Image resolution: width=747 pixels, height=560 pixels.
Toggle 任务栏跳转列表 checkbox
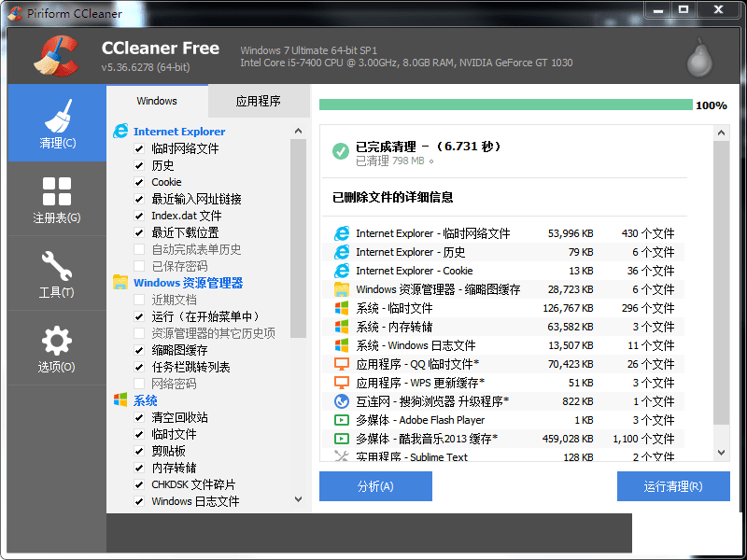click(x=139, y=367)
